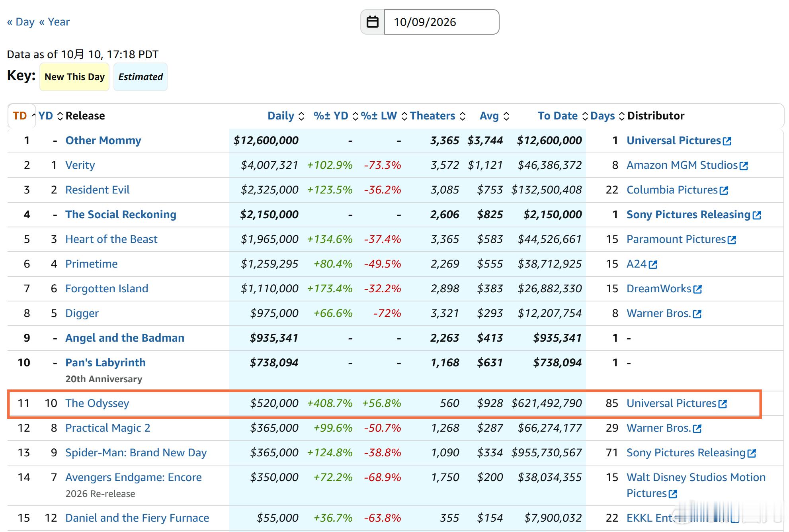
Task: Open external link icon in Practical Magic 2 row
Action: [x=697, y=428]
